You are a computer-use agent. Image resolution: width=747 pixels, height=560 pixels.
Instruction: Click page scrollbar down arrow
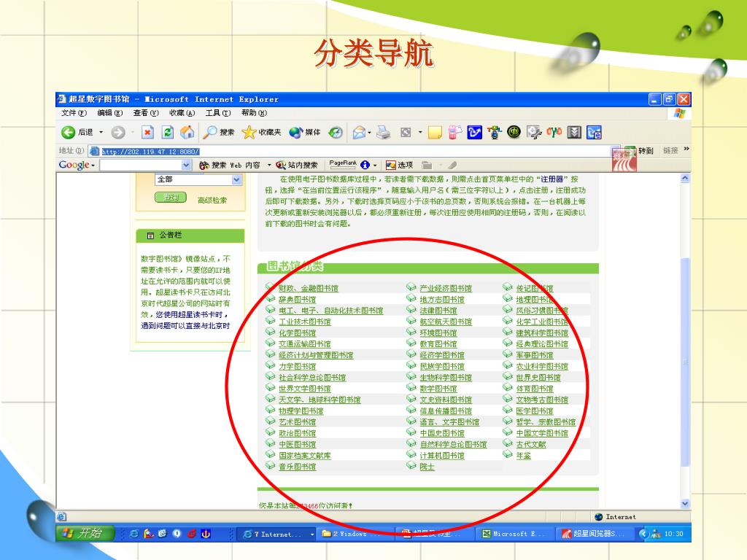pyautogui.click(x=685, y=503)
